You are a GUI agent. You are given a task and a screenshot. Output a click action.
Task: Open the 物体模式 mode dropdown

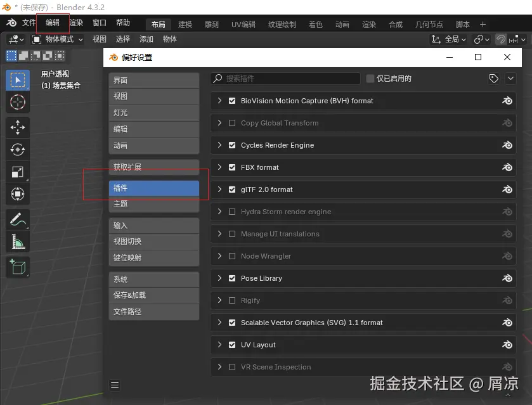click(58, 39)
